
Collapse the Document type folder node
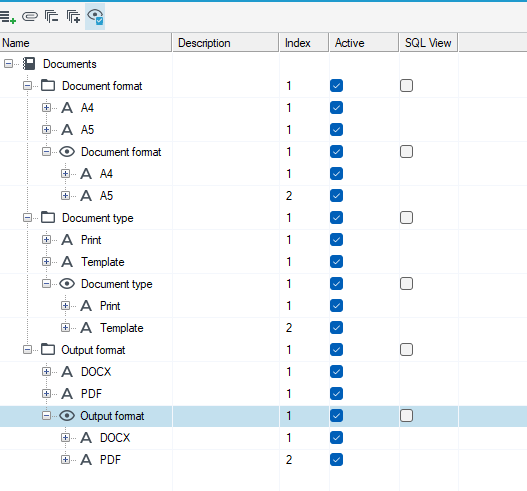point(28,218)
